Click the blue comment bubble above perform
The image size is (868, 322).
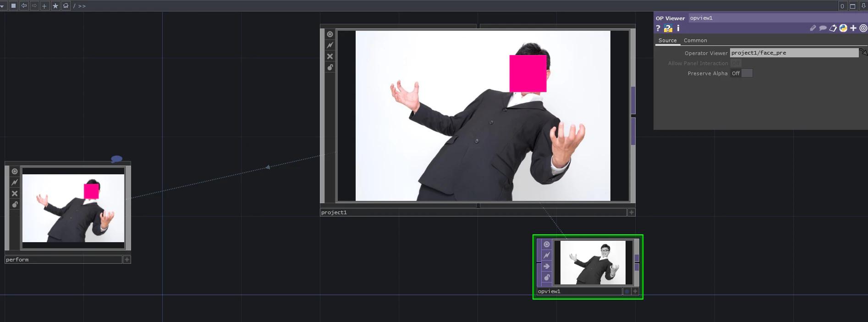[x=117, y=159]
